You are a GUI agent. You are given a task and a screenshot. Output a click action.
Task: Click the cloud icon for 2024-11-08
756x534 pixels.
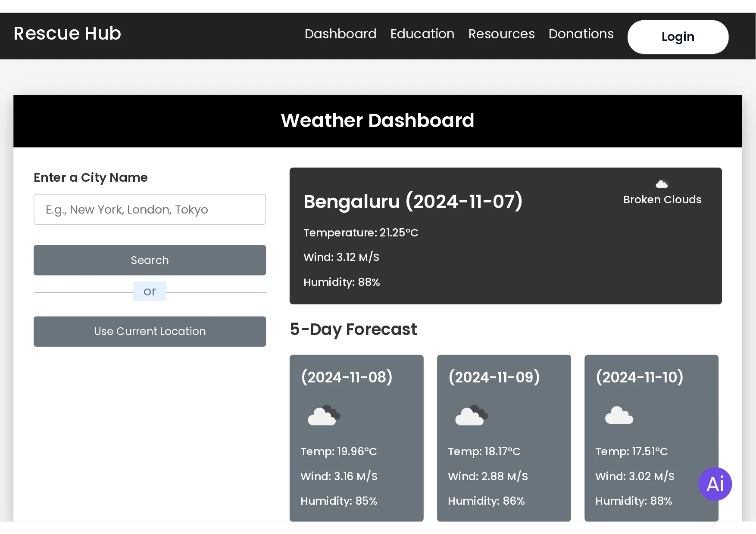(324, 416)
